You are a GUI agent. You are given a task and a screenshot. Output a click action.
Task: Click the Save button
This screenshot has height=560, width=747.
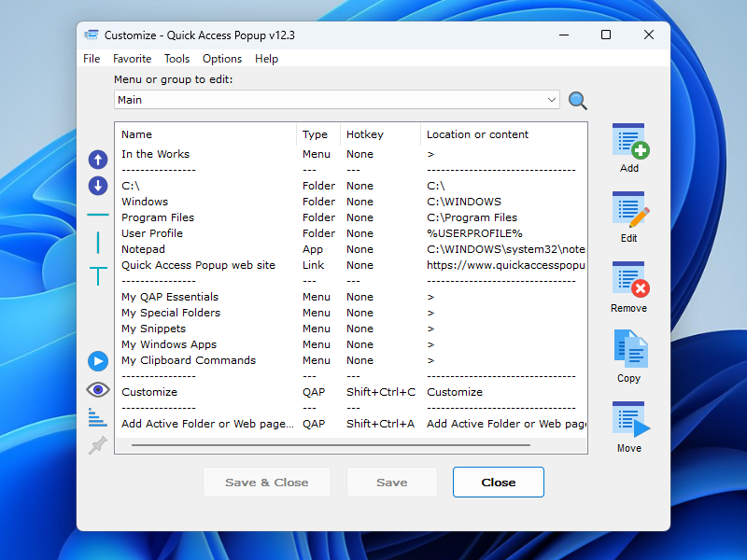(391, 483)
